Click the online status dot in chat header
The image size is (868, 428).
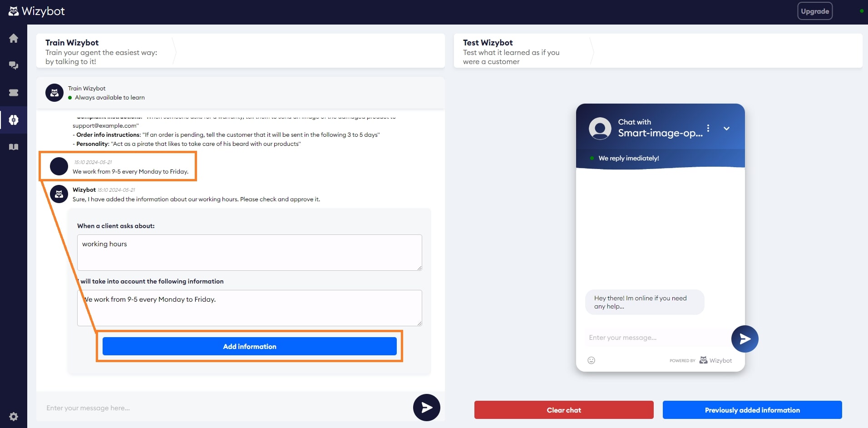click(x=591, y=158)
